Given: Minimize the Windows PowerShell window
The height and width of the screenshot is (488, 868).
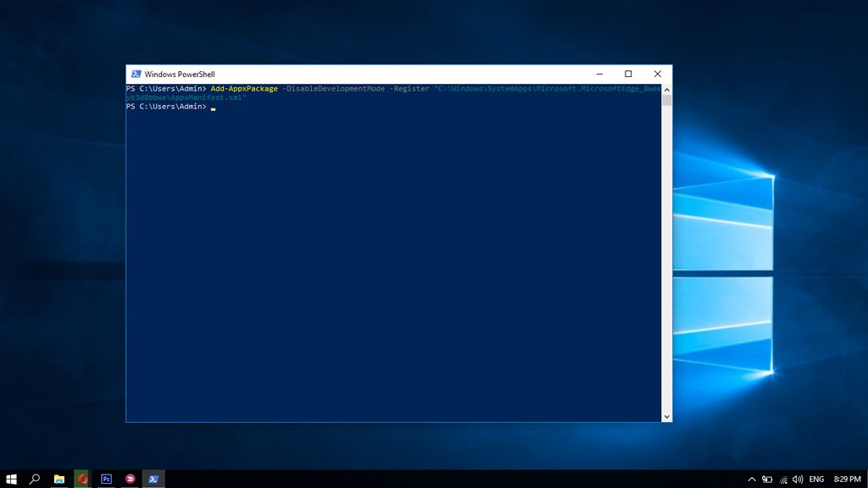Looking at the screenshot, I should pyautogui.click(x=599, y=75).
